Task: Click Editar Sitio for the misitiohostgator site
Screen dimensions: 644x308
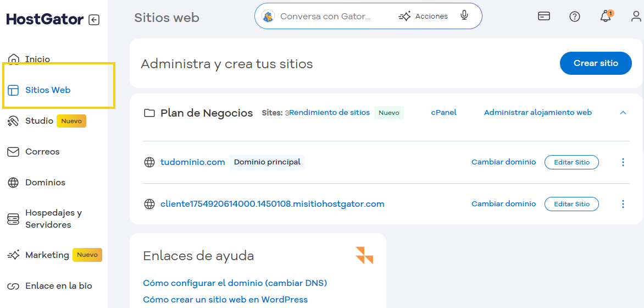Action: pyautogui.click(x=571, y=204)
